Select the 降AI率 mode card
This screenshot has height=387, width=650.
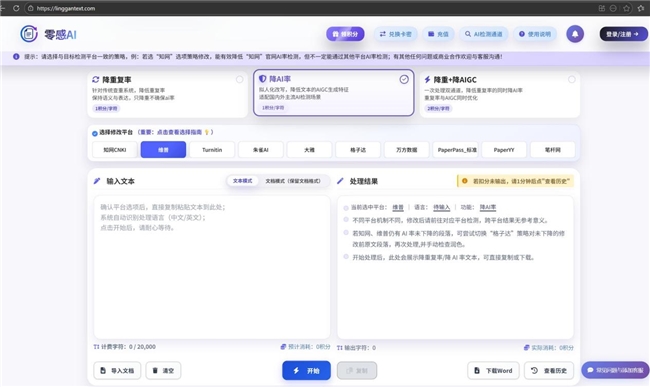[x=334, y=93]
